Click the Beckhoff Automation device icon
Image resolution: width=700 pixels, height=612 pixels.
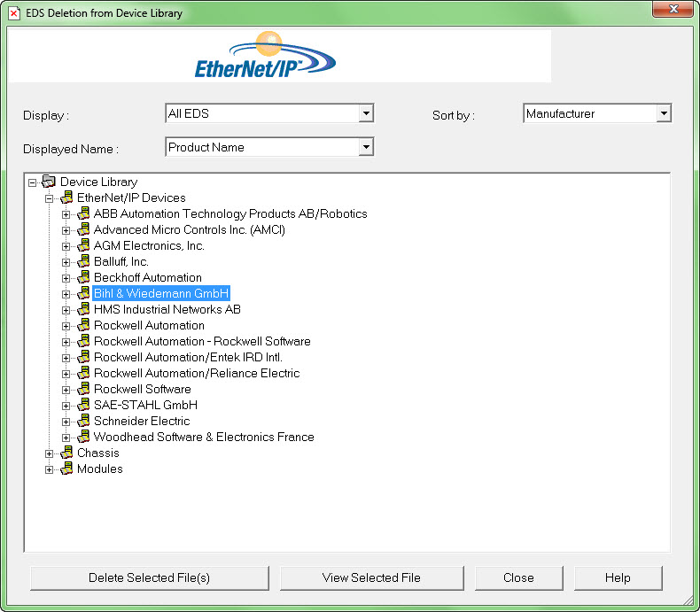point(83,277)
